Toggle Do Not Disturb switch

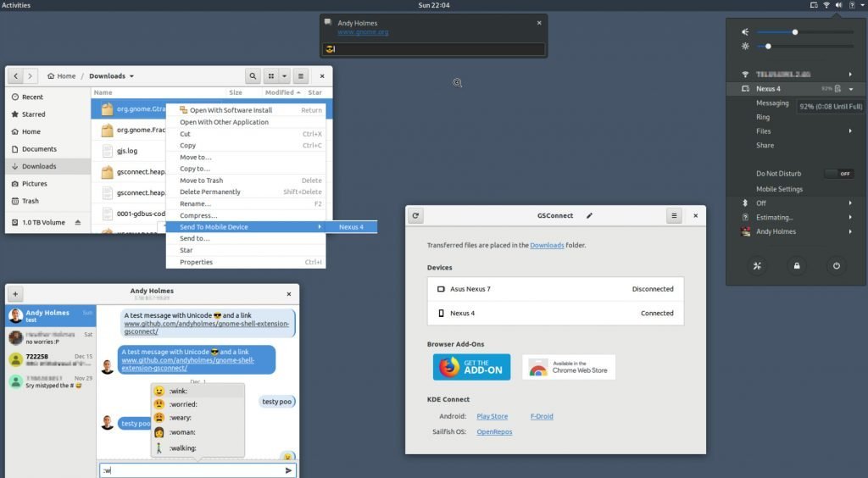838,174
